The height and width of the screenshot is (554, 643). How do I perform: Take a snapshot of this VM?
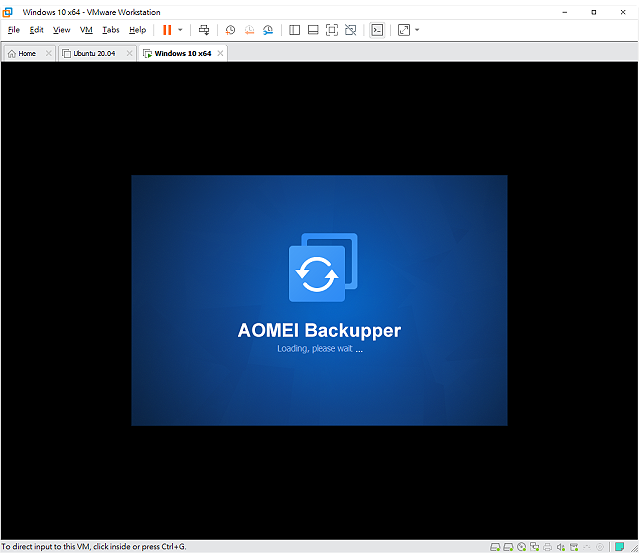[230, 30]
